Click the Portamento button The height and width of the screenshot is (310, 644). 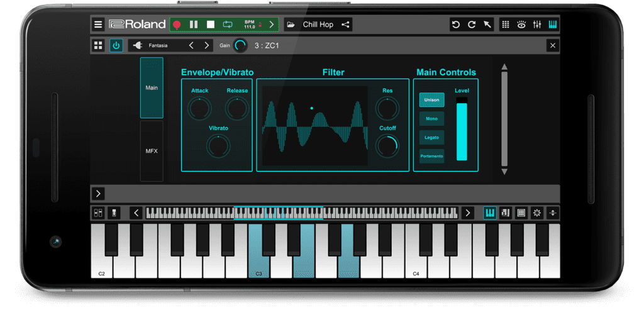click(x=432, y=156)
